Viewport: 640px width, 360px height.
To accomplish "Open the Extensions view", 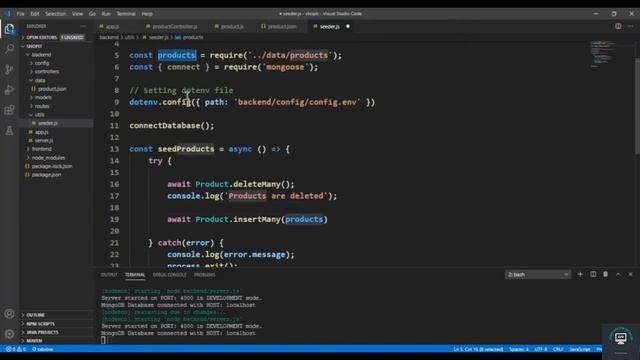I will 9,110.
